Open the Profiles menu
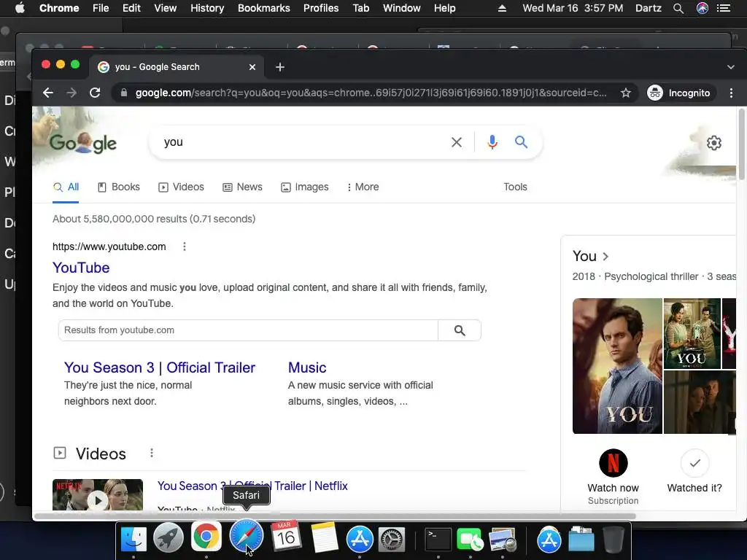 [x=321, y=8]
